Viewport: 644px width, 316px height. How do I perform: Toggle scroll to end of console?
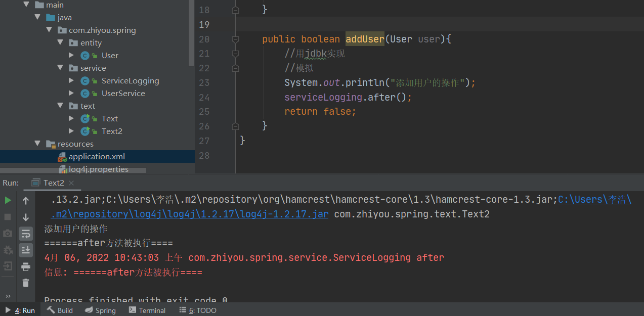click(26, 250)
